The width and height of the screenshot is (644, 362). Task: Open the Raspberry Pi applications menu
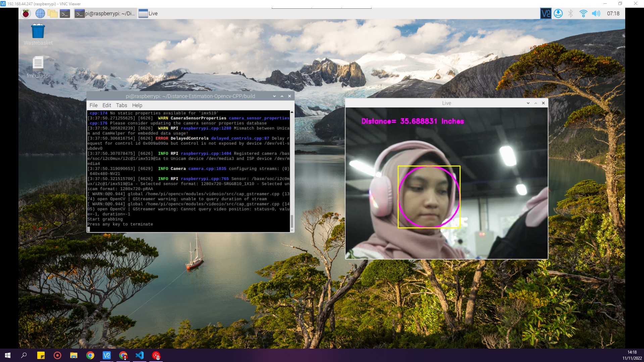[x=26, y=13]
